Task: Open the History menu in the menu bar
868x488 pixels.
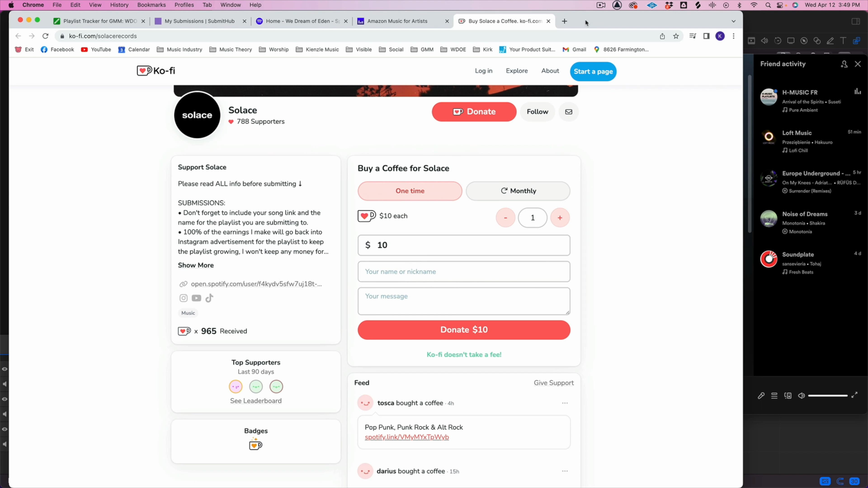Action: (119, 5)
